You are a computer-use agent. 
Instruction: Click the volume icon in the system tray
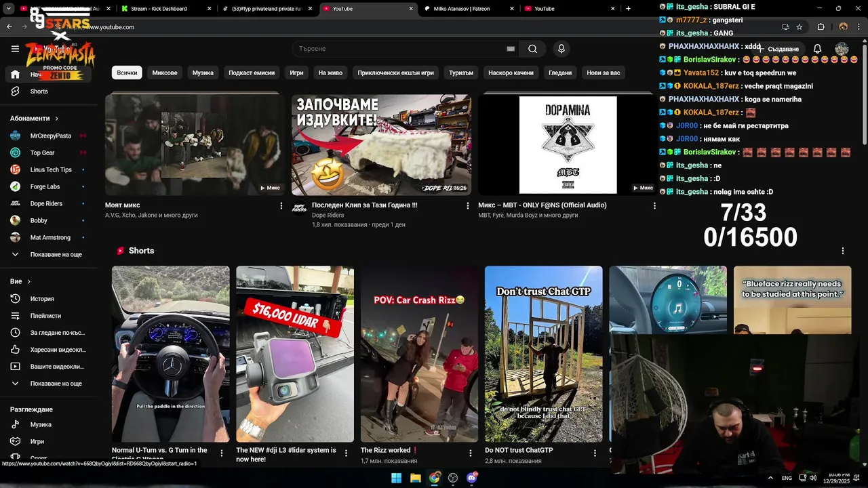tap(812, 478)
